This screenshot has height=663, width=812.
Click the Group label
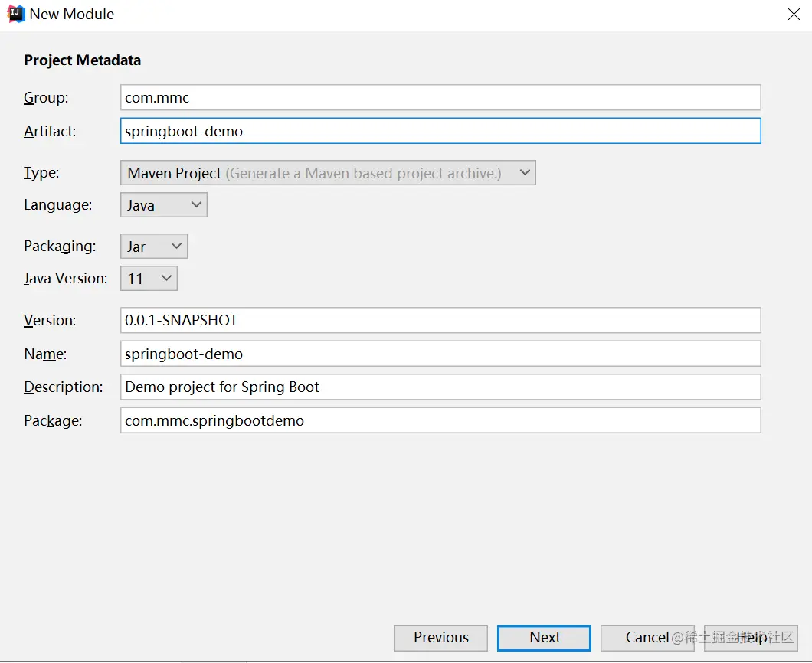pos(46,98)
